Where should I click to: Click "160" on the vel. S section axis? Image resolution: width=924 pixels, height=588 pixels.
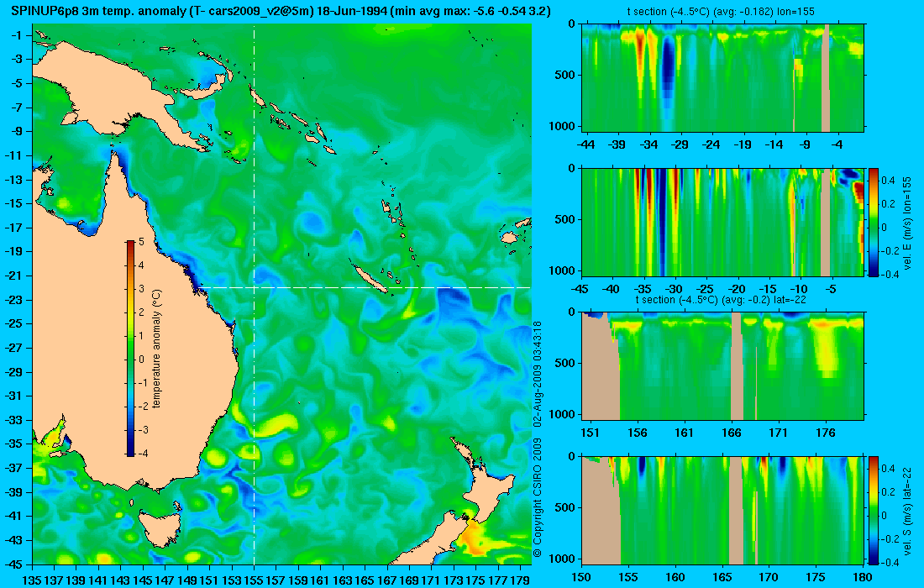[x=675, y=577]
